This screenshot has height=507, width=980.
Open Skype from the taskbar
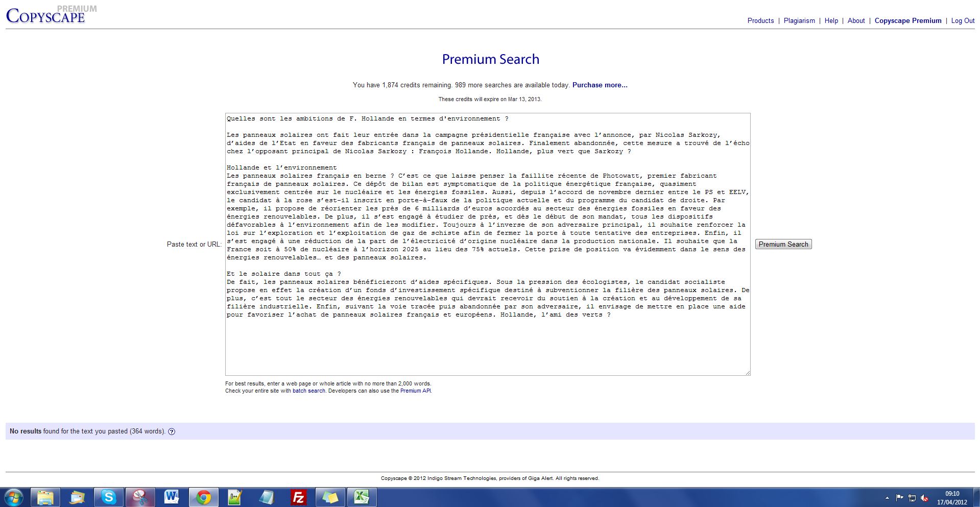(108, 497)
